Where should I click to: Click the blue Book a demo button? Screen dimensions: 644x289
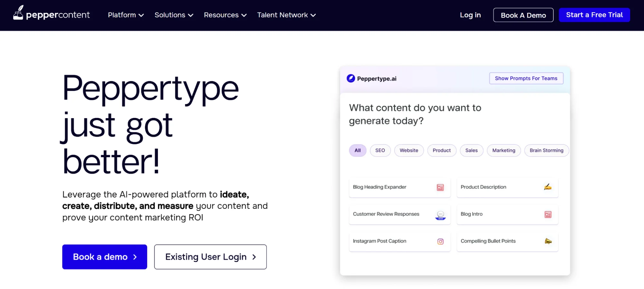104,257
